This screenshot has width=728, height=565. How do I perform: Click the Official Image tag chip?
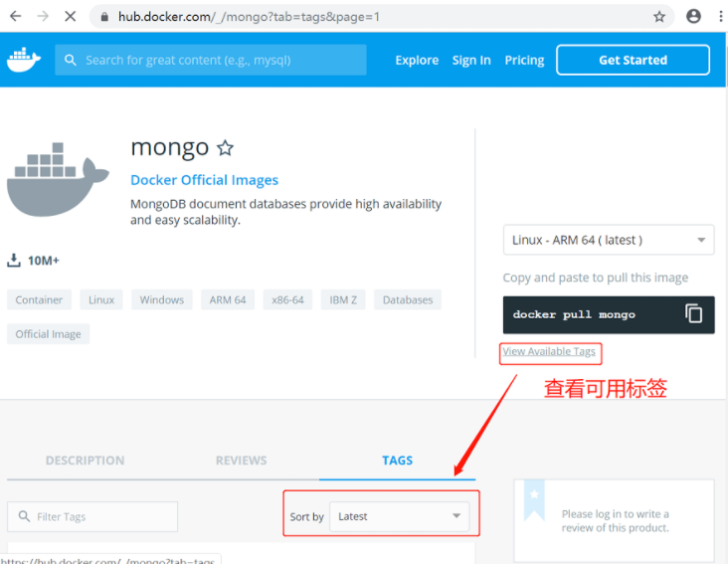[x=49, y=334]
